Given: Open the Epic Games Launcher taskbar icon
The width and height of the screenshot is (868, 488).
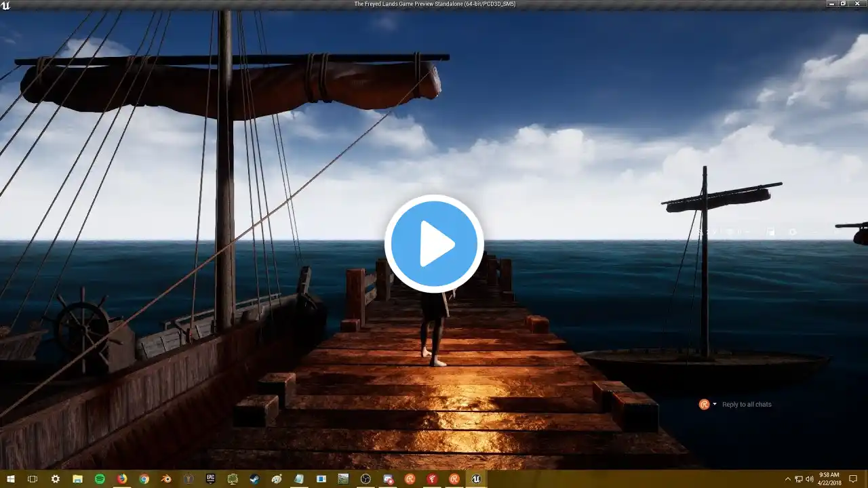Looking at the screenshot, I should (211, 479).
